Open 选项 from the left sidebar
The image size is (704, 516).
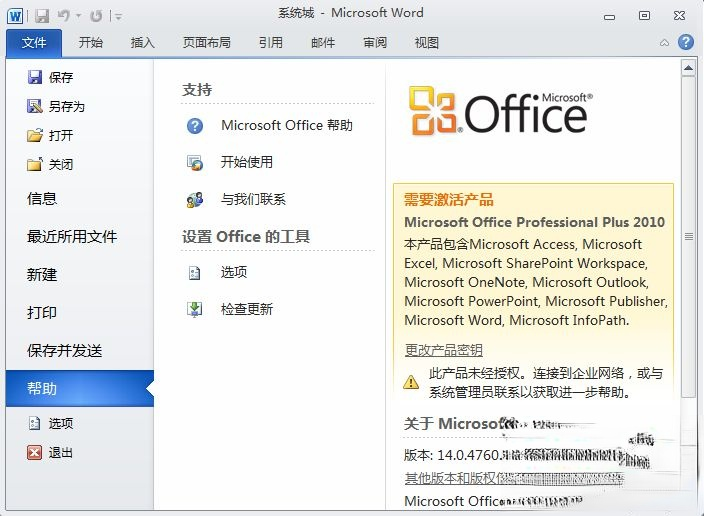point(60,423)
